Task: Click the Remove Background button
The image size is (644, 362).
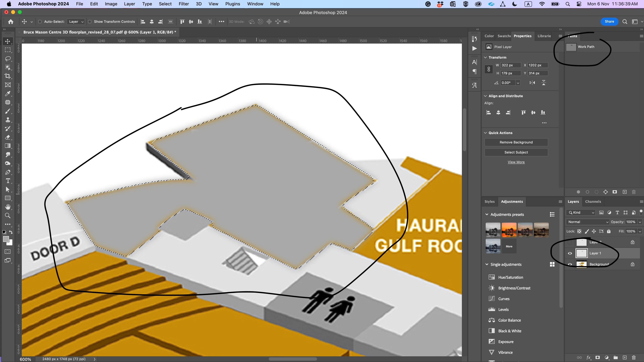Action: (516, 142)
